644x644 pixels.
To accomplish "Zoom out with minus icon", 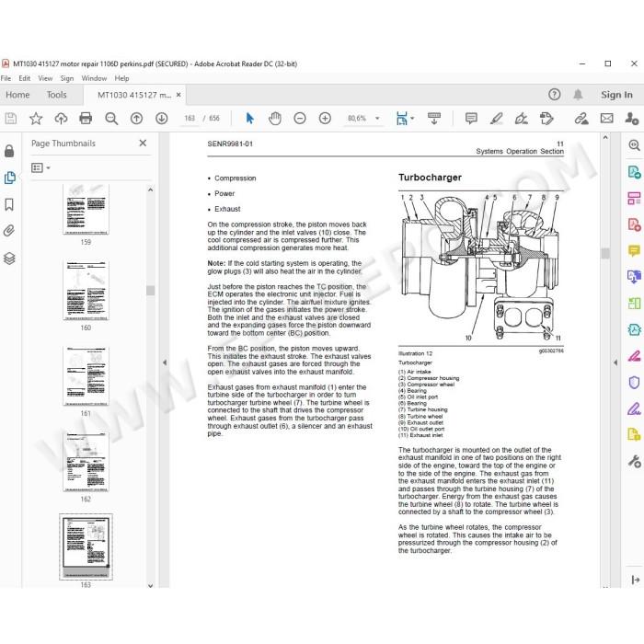I will pyautogui.click(x=300, y=119).
